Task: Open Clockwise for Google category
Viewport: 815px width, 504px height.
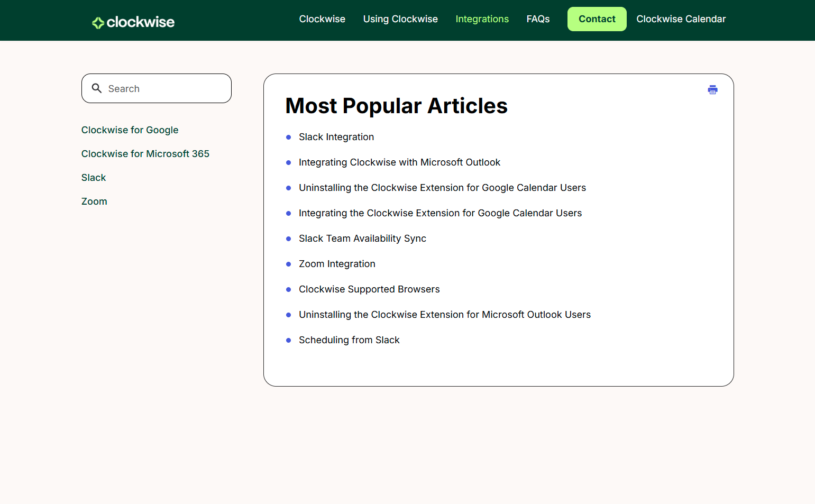Action: pos(130,130)
